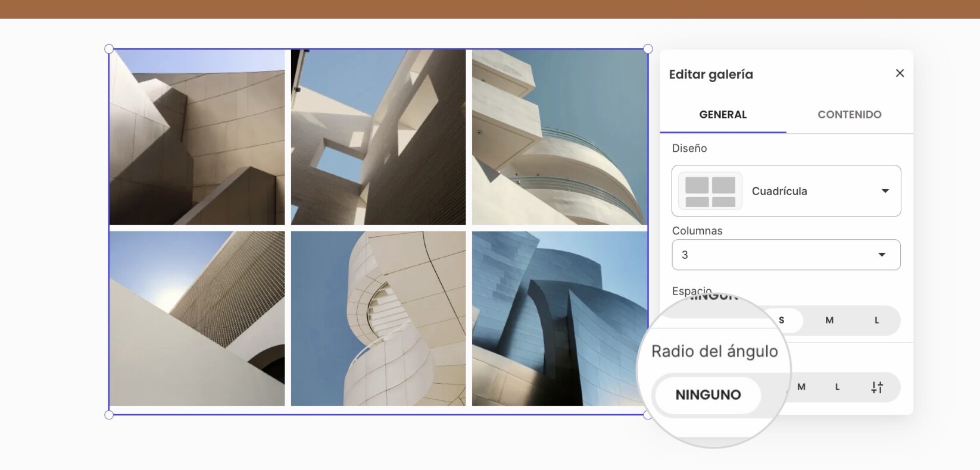
Task: Select L spacing in Espacio
Action: [x=876, y=320]
